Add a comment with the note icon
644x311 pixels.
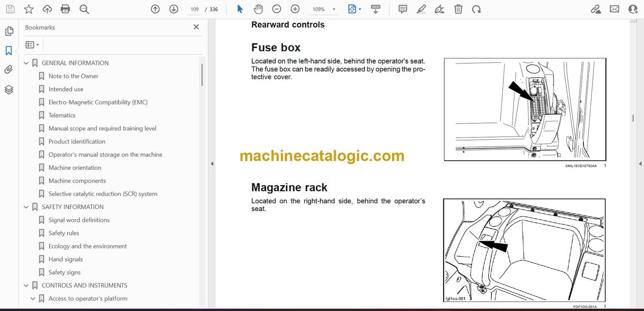403,9
